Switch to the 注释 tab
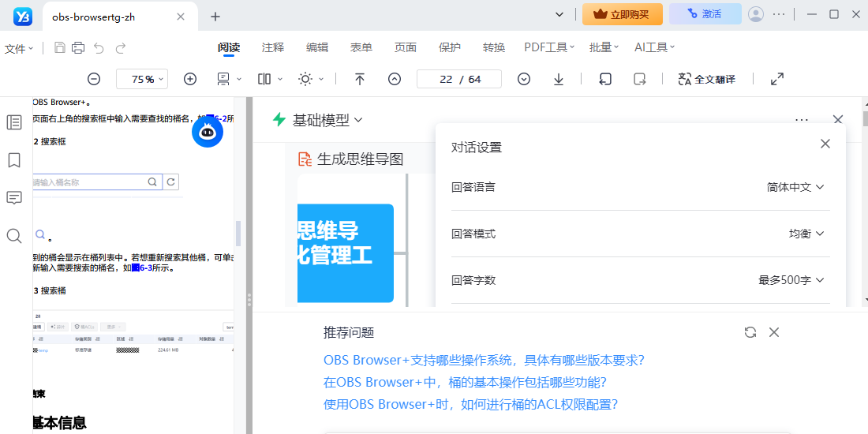868x434 pixels. point(273,47)
